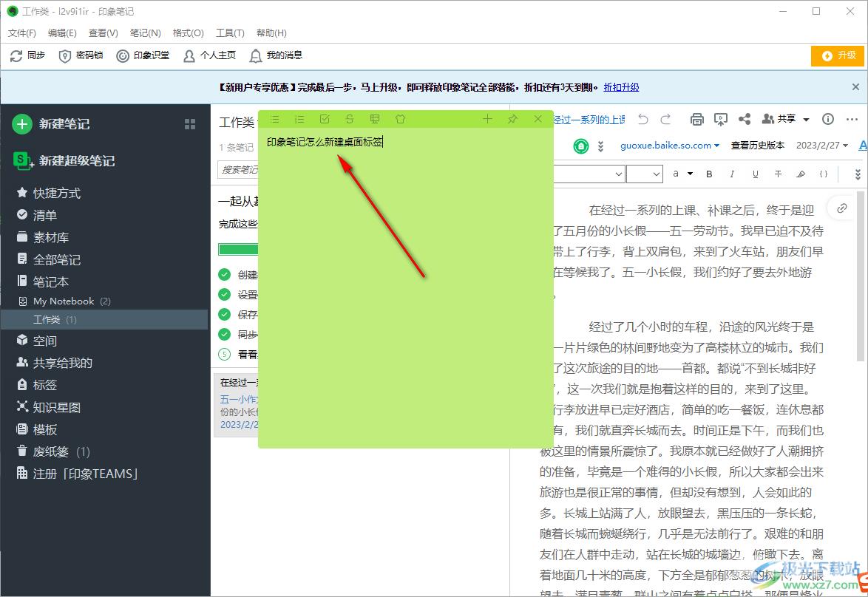
Task: Open the File menu
Action: [22, 33]
